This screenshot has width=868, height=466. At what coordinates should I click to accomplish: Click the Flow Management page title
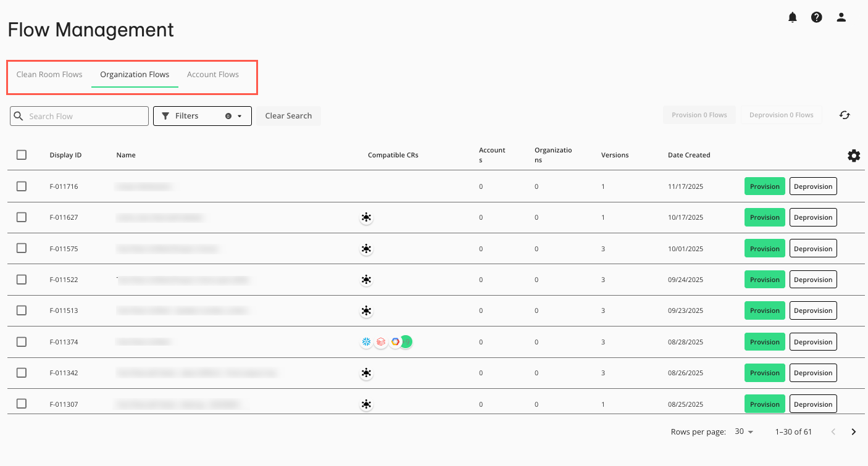click(91, 30)
